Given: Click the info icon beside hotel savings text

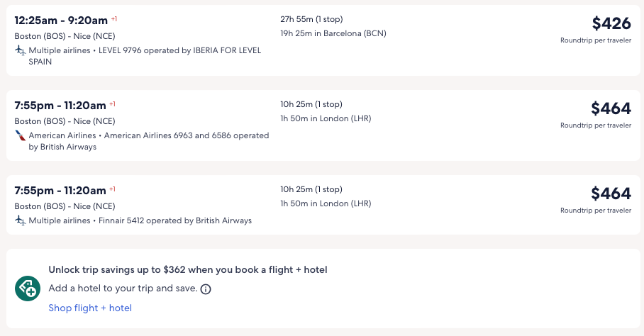Looking at the screenshot, I should [206, 289].
